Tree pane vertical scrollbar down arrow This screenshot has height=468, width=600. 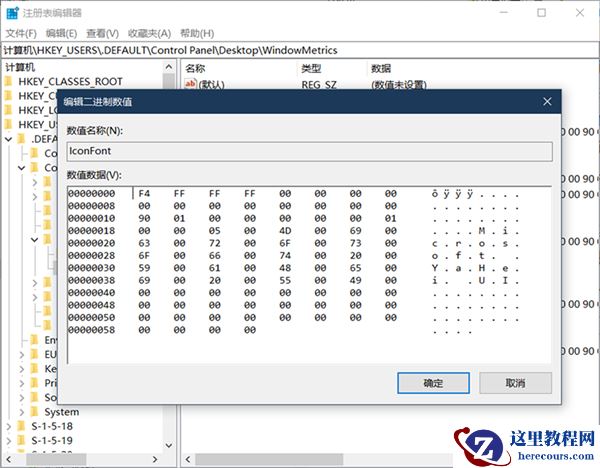(169, 445)
